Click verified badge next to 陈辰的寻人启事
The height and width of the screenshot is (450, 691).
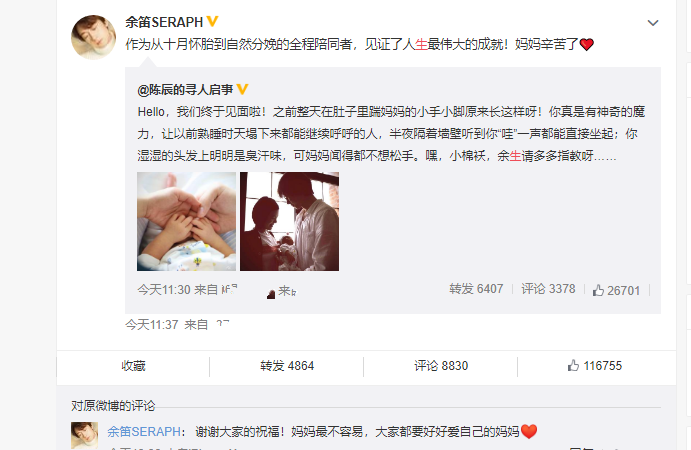tap(242, 89)
